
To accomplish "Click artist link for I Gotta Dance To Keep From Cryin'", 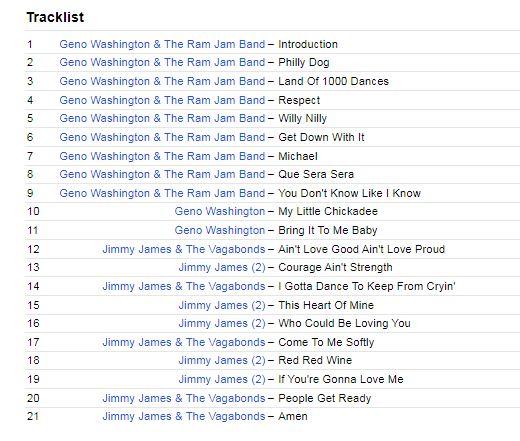I will coord(184,286).
